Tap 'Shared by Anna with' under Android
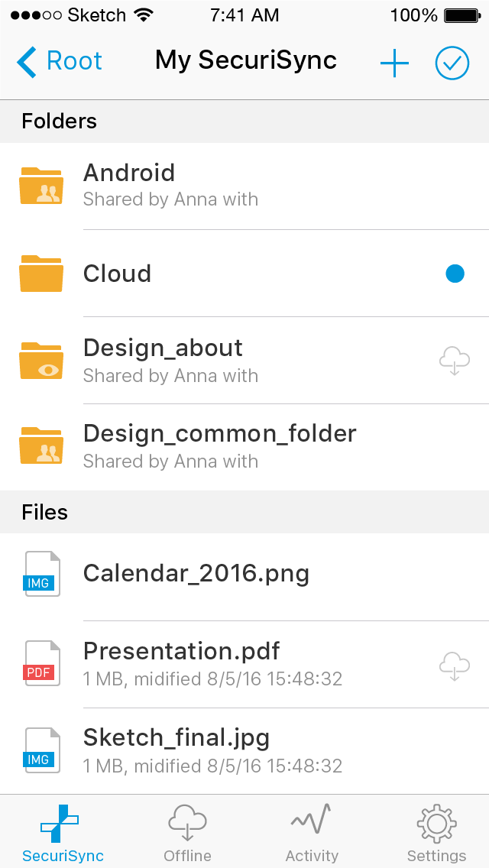489x868 pixels. tap(170, 199)
